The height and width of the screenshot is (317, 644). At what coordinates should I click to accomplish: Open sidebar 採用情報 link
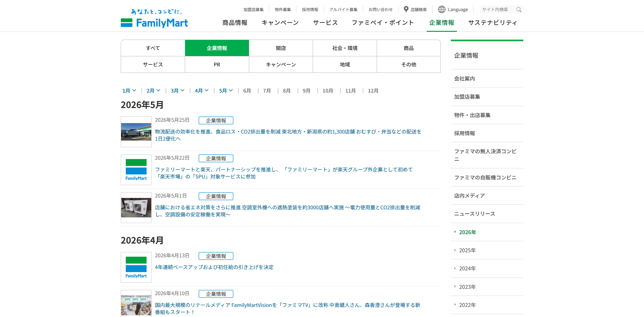pos(487,133)
